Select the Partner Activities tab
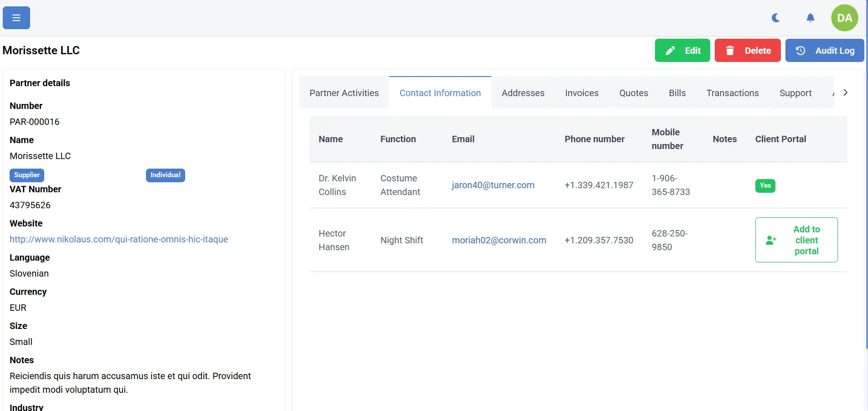 344,92
